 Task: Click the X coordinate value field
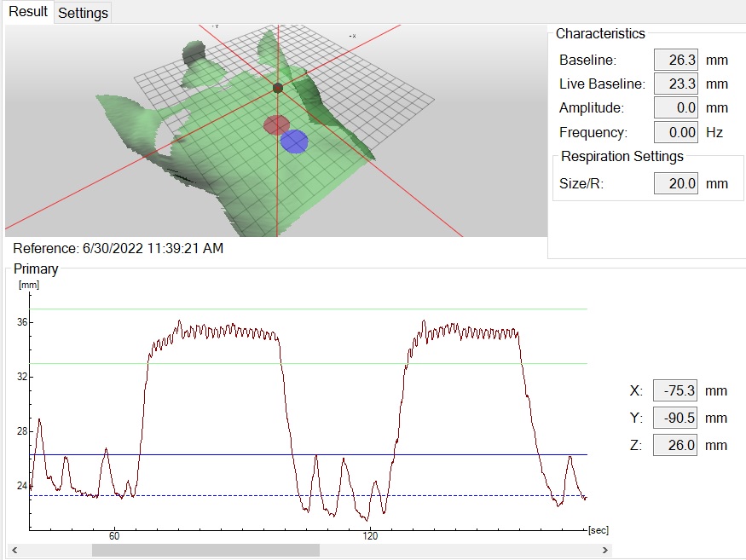point(675,391)
